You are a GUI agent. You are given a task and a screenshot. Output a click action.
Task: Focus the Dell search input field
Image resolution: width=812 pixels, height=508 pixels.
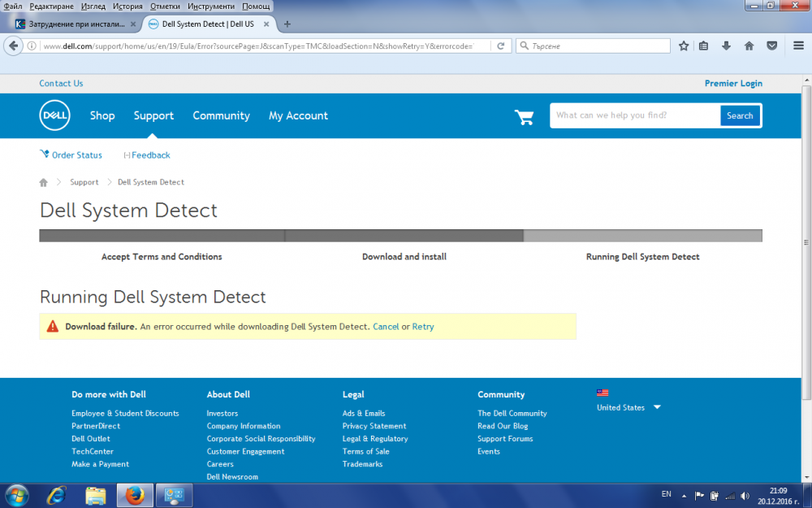coord(635,115)
